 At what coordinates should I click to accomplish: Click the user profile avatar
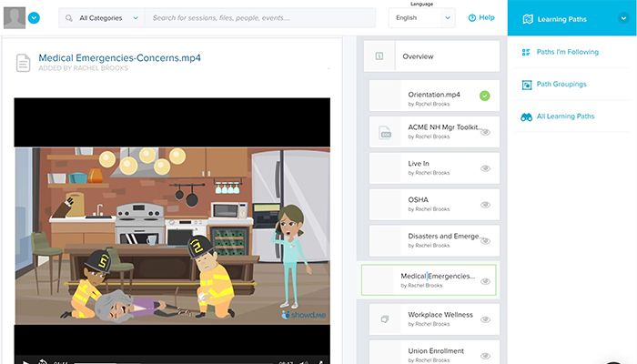click(14, 17)
